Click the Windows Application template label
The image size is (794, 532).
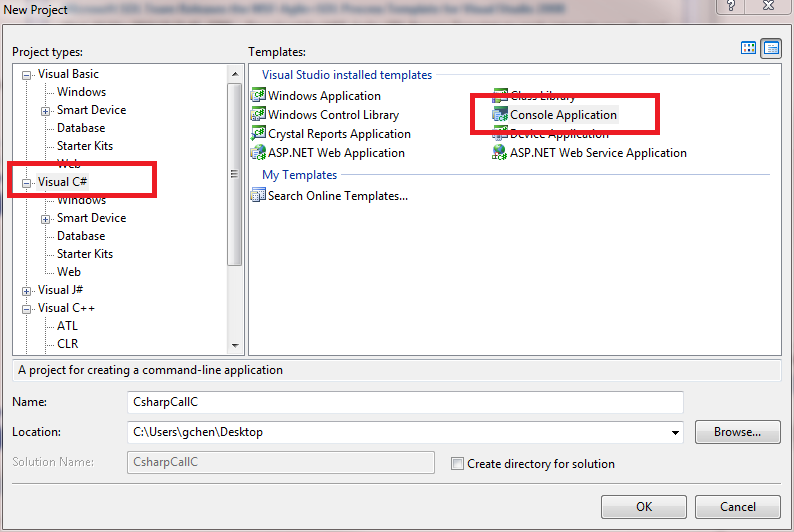tap(324, 96)
